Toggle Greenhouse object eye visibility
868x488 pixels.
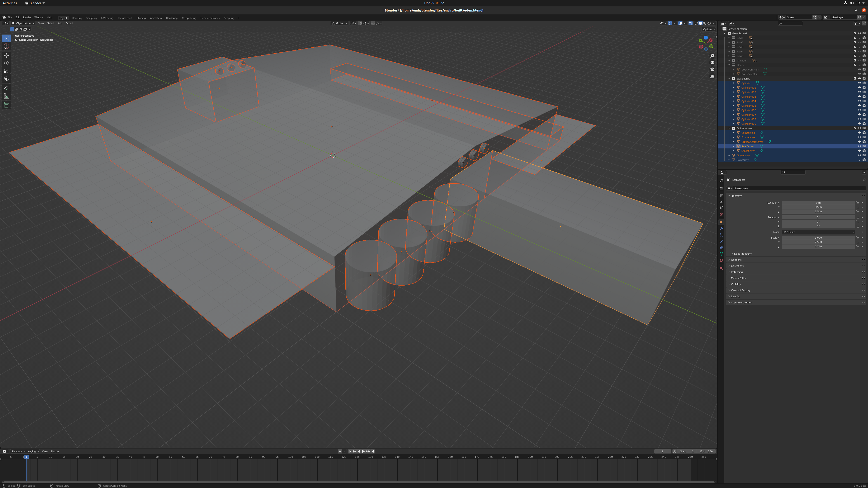click(x=859, y=156)
